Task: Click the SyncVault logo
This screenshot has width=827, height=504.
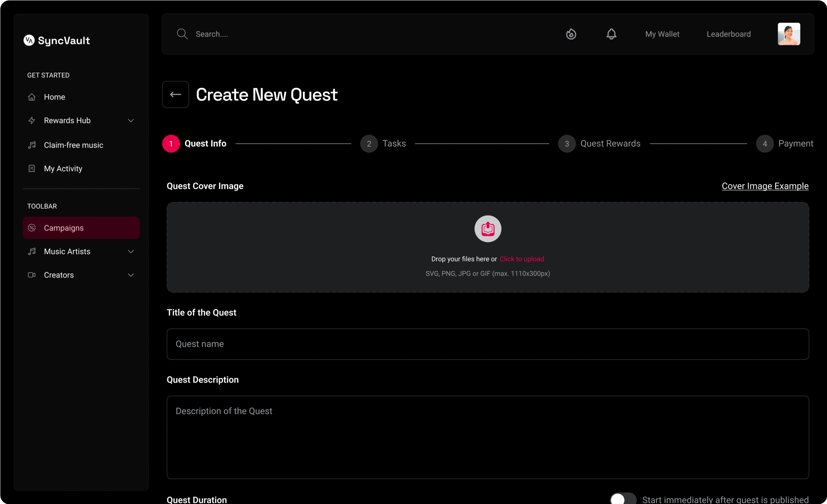Action: (x=57, y=40)
